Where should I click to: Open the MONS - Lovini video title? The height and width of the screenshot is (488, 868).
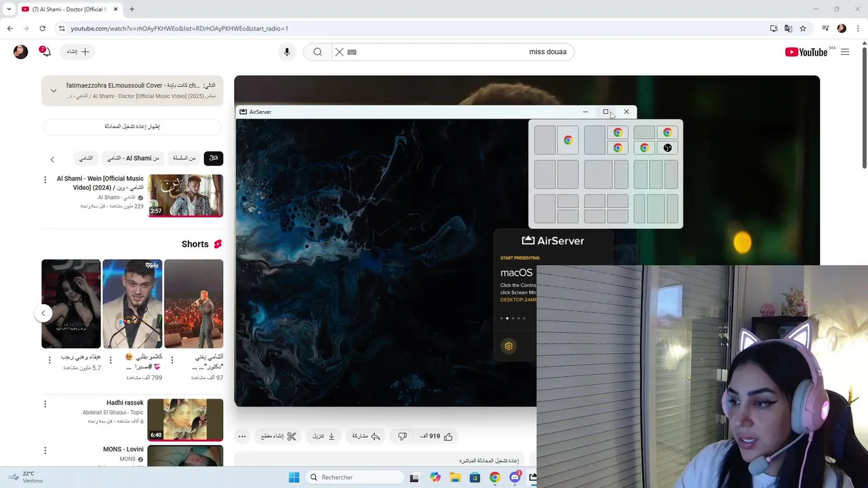123,449
